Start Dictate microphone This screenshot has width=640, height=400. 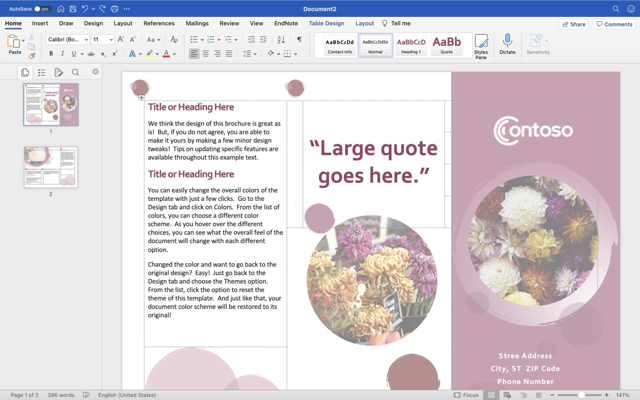pos(507,44)
